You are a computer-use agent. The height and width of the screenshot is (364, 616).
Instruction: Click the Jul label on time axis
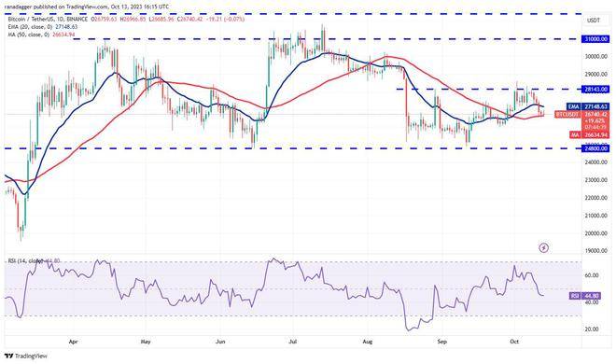[x=293, y=342]
